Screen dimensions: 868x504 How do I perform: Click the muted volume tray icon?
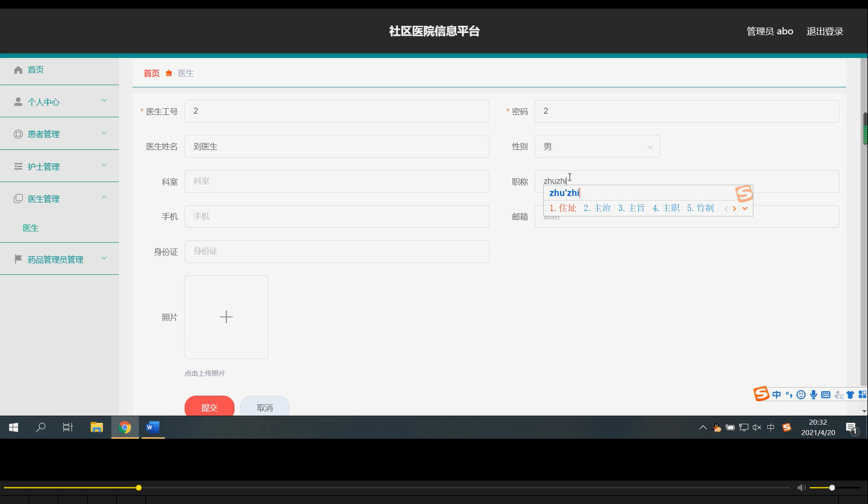[757, 427]
